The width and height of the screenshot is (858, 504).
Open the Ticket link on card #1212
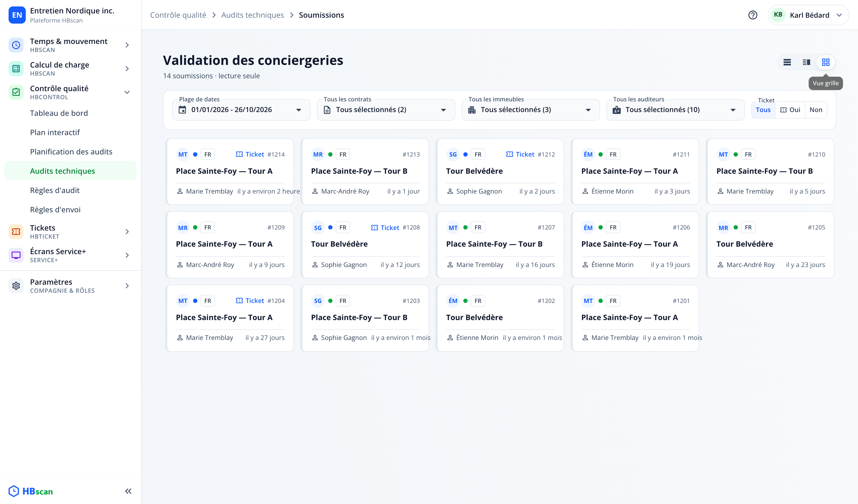click(x=520, y=154)
